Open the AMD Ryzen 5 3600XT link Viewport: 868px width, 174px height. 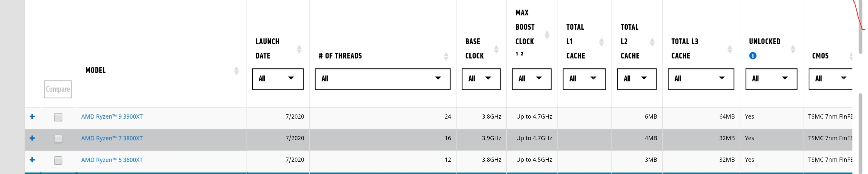[112, 160]
